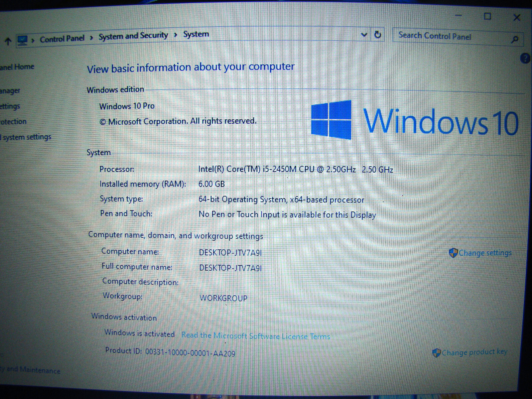Screen dimensions: 532x399
Task: Click the No Pen or Touch Input text
Action: point(287,214)
